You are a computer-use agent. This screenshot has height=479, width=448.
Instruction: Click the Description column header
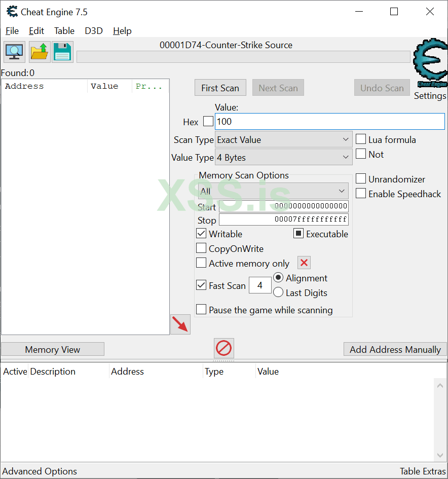point(69,371)
